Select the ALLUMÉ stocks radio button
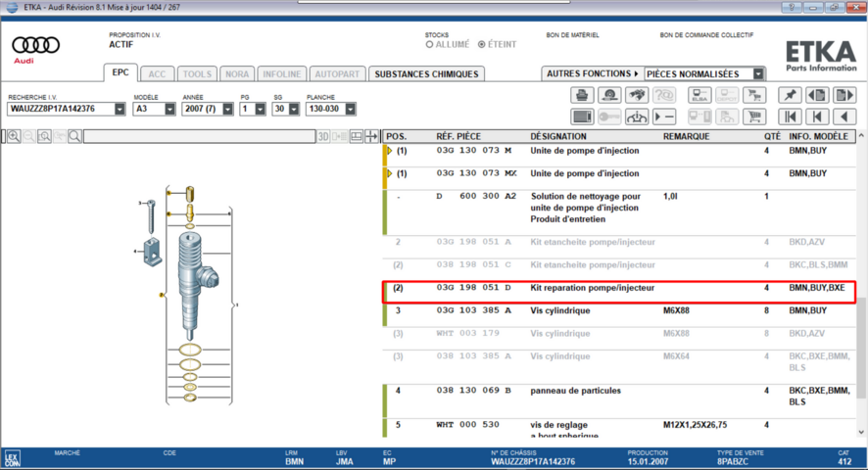Viewport: 868px width, 470px height. (429, 44)
